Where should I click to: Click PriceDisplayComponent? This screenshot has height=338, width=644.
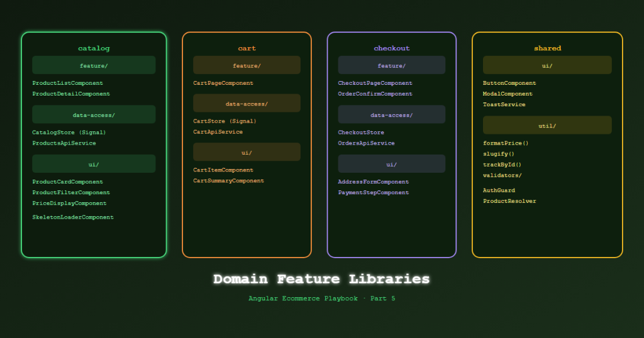point(69,203)
